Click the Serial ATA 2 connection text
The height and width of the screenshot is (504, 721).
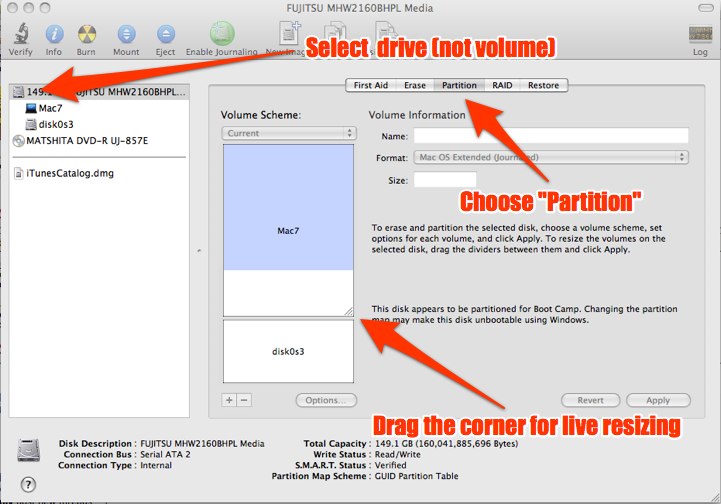click(x=166, y=454)
